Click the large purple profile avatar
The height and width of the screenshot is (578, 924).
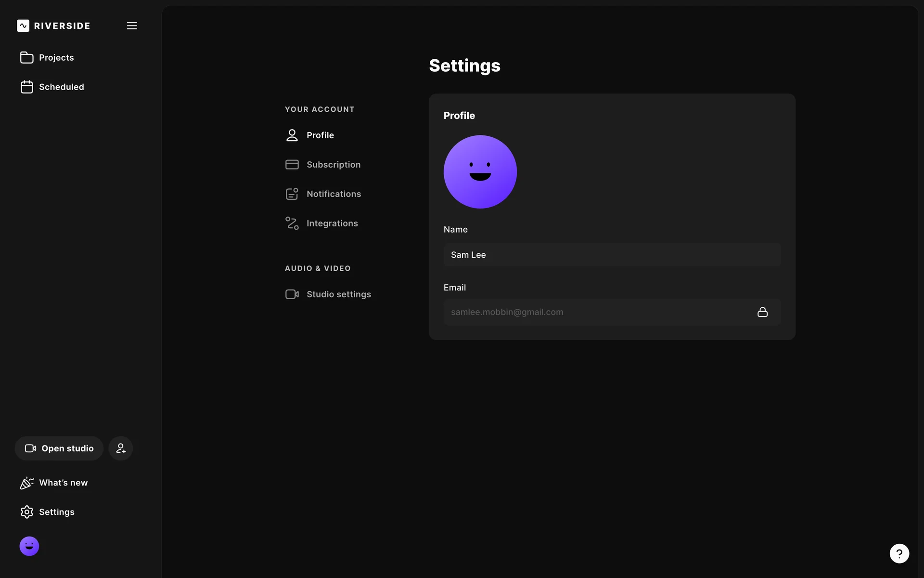click(480, 172)
